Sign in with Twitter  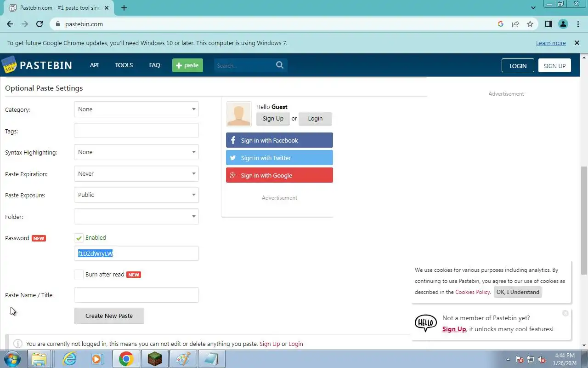[x=279, y=158]
